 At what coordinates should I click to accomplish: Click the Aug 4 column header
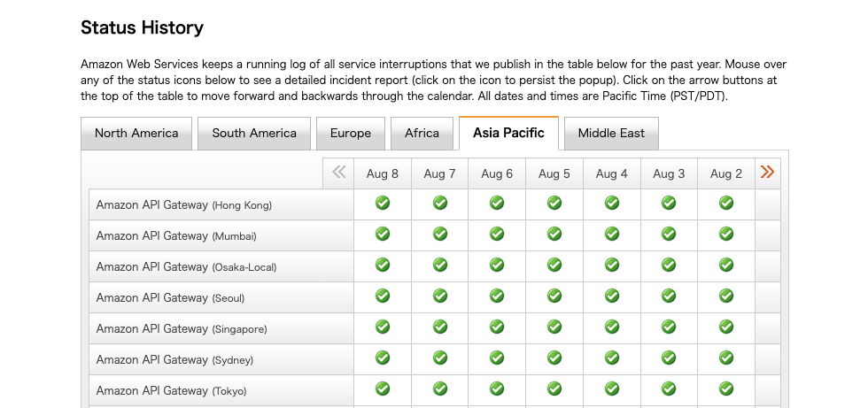[x=612, y=173]
